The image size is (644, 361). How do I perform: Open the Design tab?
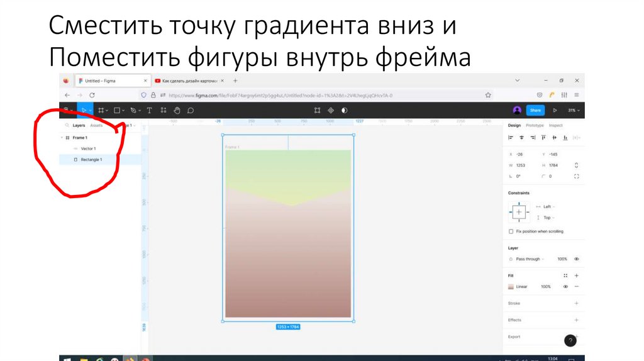click(x=514, y=125)
